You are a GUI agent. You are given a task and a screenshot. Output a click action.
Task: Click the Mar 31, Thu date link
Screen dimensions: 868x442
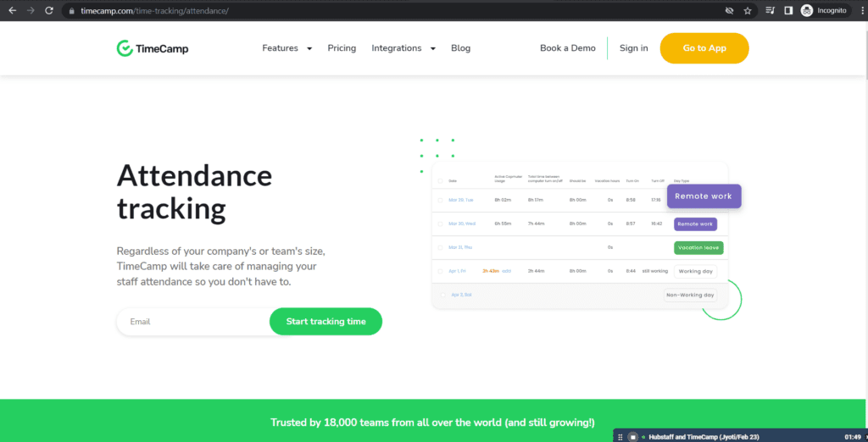point(459,247)
